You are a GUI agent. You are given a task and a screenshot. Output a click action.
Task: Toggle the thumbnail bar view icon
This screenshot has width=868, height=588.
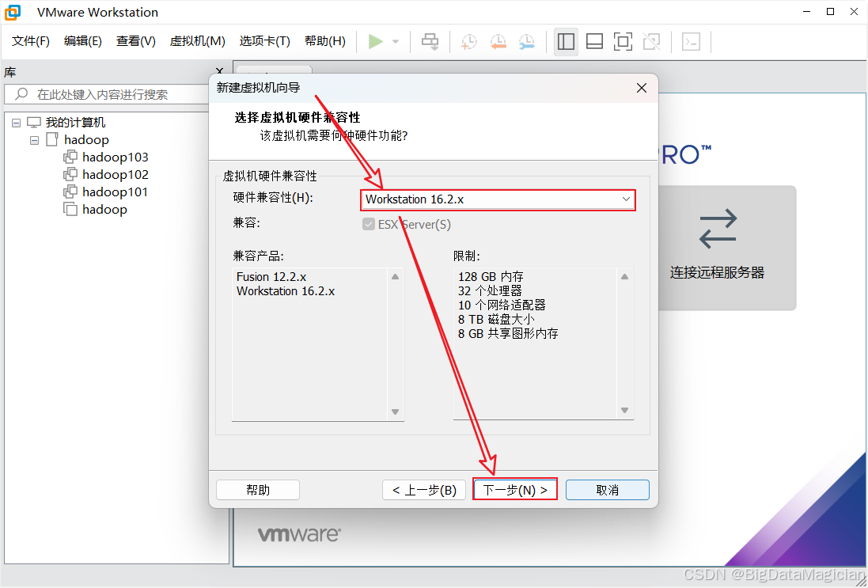(x=594, y=41)
